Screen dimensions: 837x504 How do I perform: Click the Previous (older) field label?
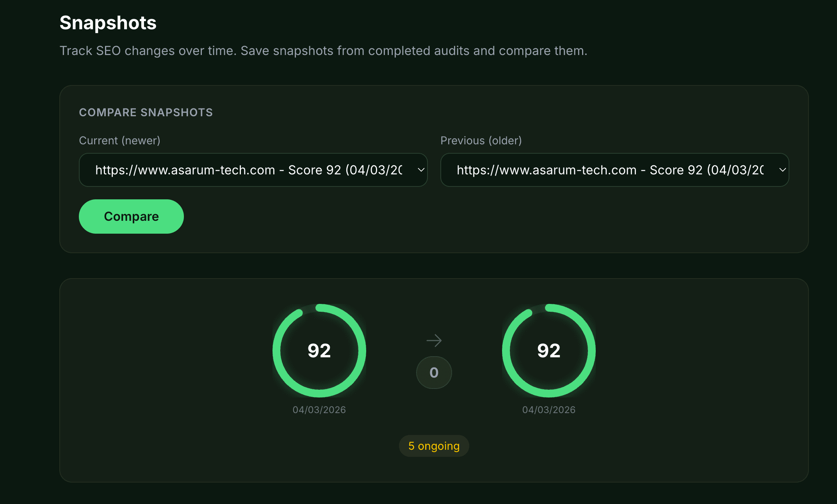click(x=481, y=140)
